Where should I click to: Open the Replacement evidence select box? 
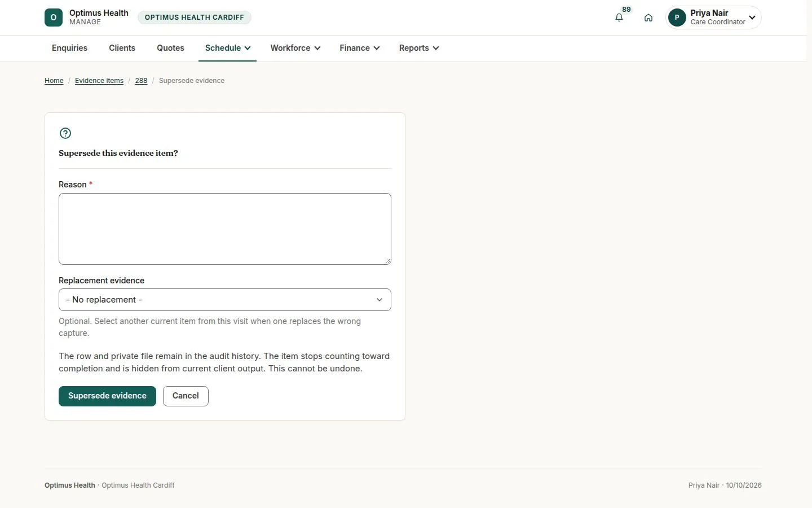[225, 300]
